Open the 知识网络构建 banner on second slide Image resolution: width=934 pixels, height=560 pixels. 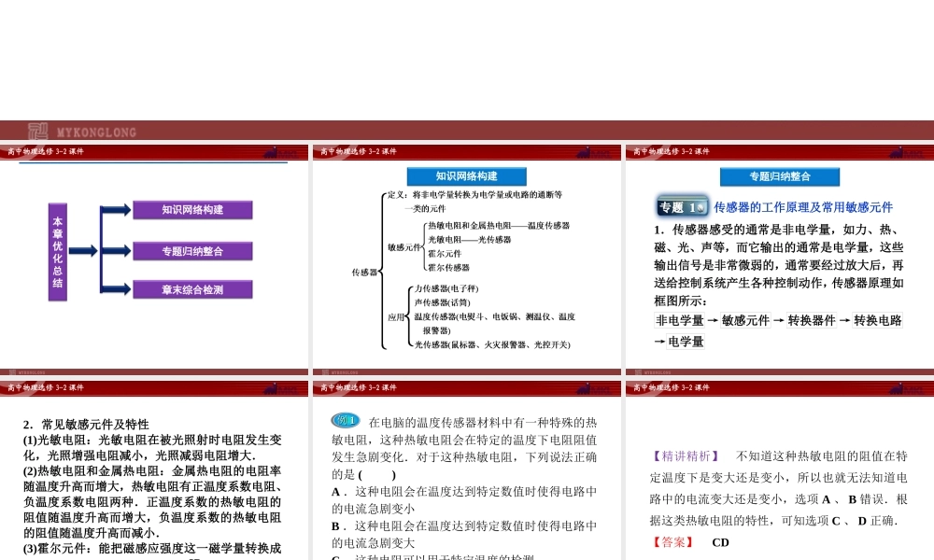(x=465, y=175)
